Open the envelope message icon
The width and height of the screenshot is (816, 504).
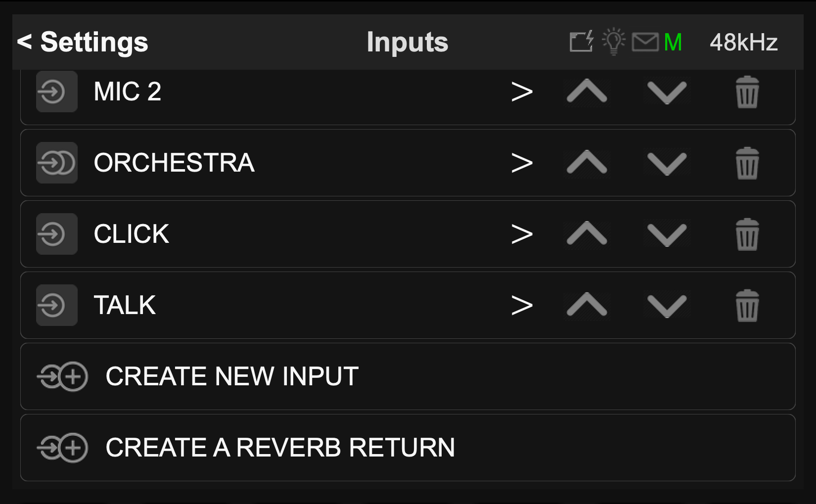[645, 42]
